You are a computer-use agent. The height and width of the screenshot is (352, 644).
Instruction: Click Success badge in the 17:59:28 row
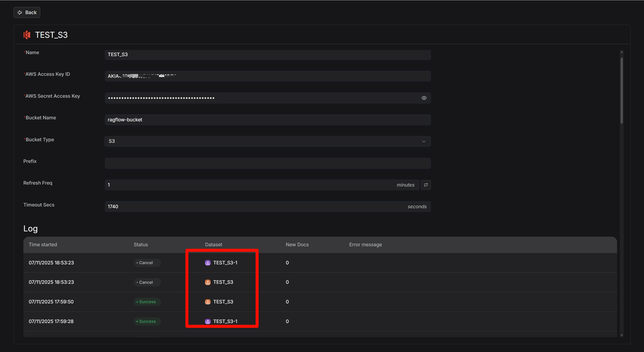(x=147, y=322)
